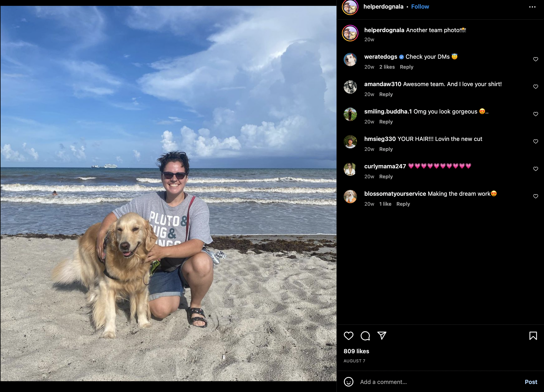Like hmsieg330's comment heart
The image size is (544, 392).
point(535,141)
